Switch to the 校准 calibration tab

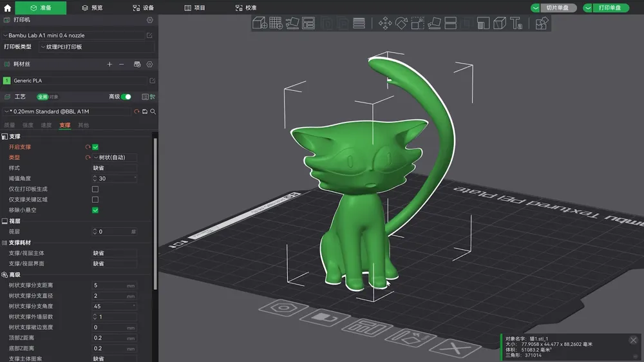[x=246, y=8]
